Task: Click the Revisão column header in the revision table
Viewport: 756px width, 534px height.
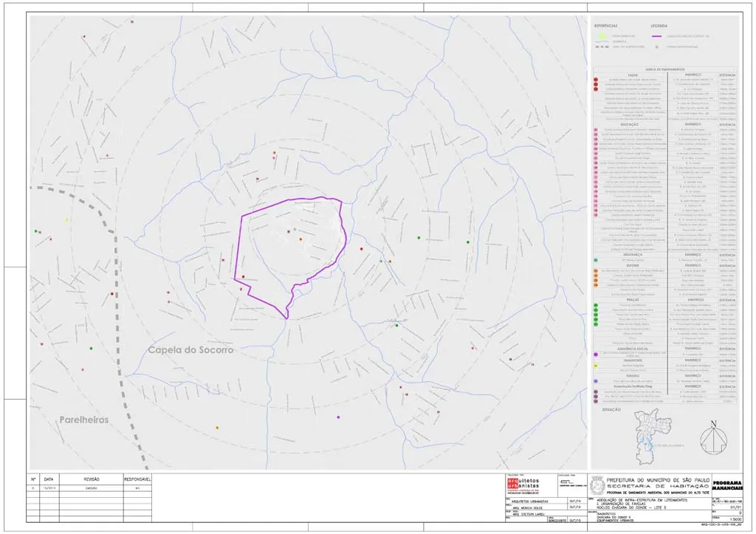Action: tap(91, 479)
